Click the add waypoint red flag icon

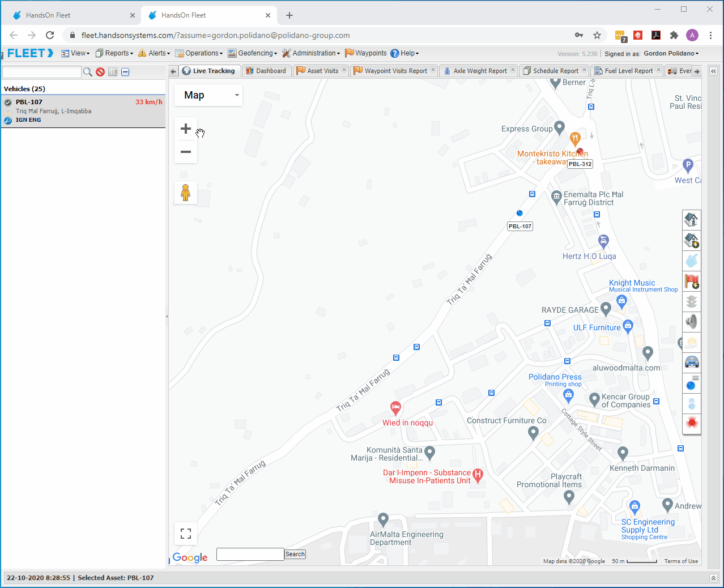692,281
